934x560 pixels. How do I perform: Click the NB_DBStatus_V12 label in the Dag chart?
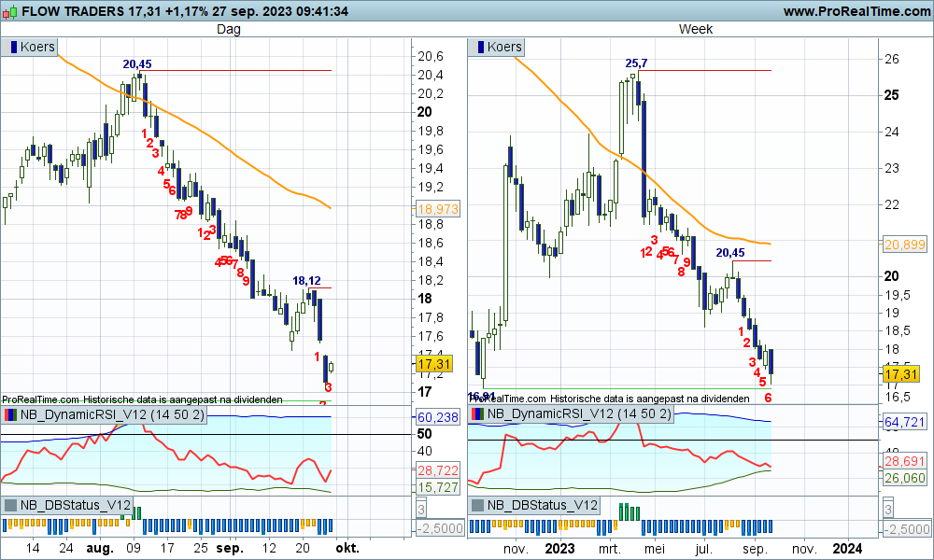tap(75, 505)
